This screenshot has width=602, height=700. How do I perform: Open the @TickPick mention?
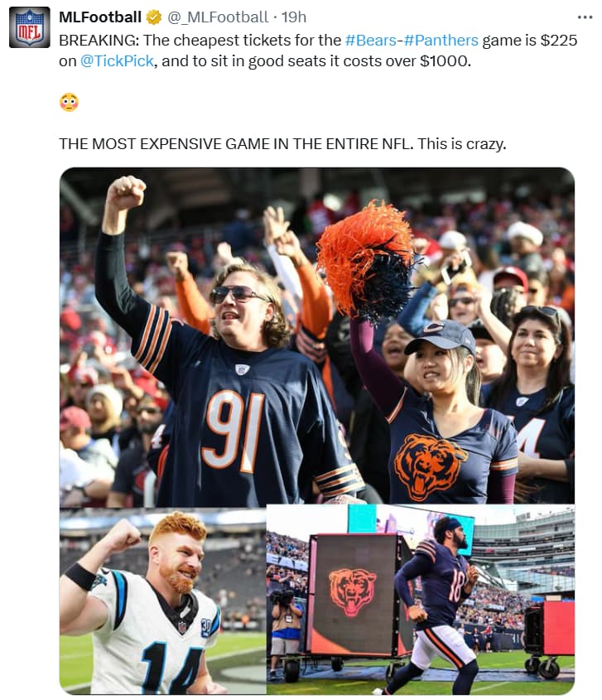117,60
